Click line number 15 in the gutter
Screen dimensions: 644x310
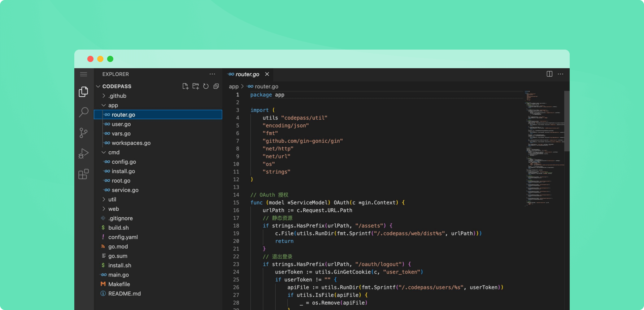(236, 202)
